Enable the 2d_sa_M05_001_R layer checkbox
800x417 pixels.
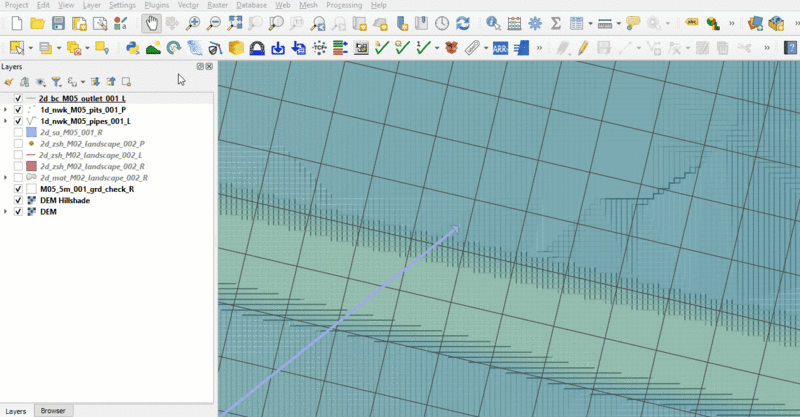18,132
